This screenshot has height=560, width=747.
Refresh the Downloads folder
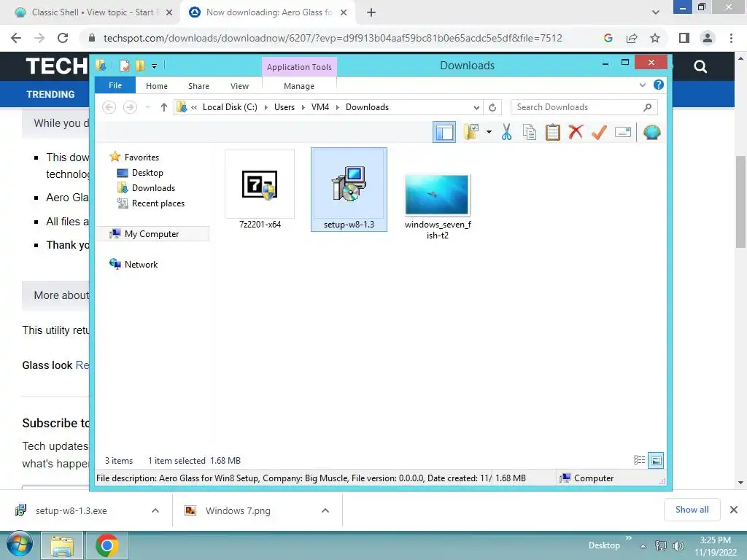492,108
